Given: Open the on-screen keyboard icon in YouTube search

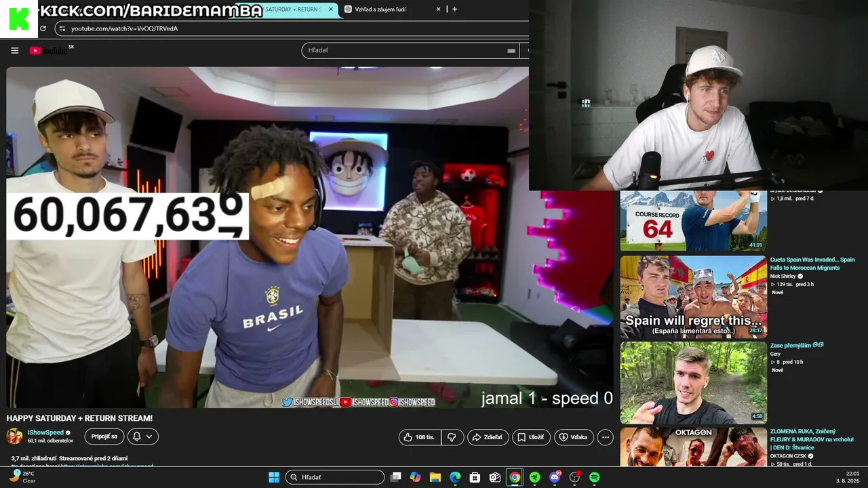Looking at the screenshot, I should pos(511,50).
